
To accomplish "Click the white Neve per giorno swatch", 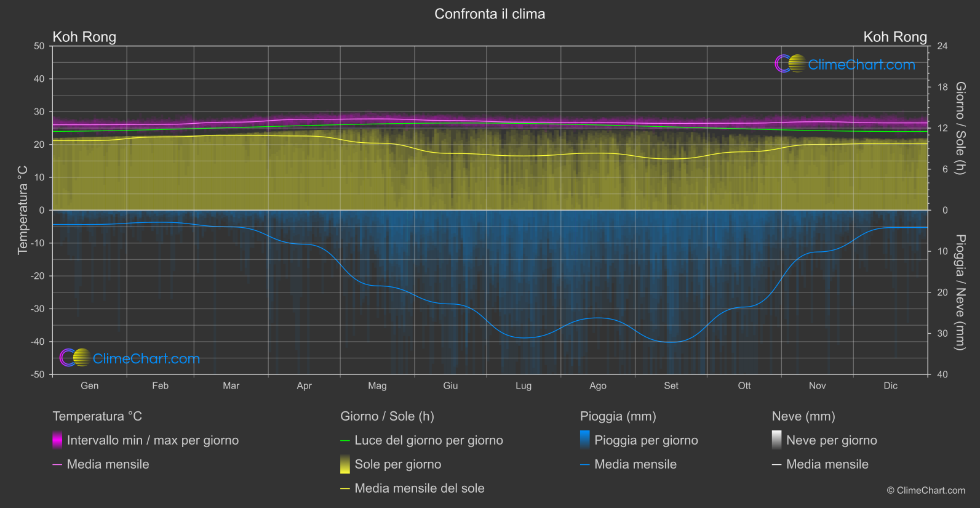I will pos(777,440).
